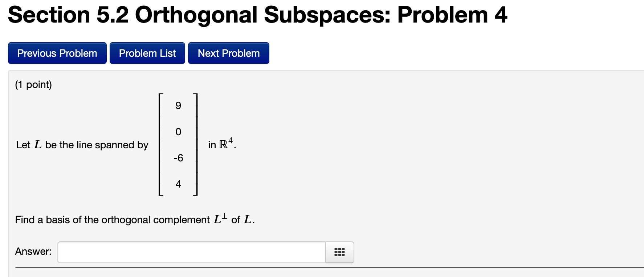Advance to Problem 5 via Next Problem

(x=228, y=53)
